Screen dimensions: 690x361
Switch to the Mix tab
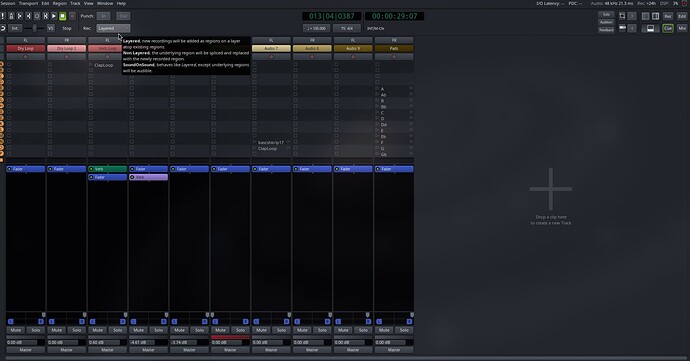(x=682, y=28)
